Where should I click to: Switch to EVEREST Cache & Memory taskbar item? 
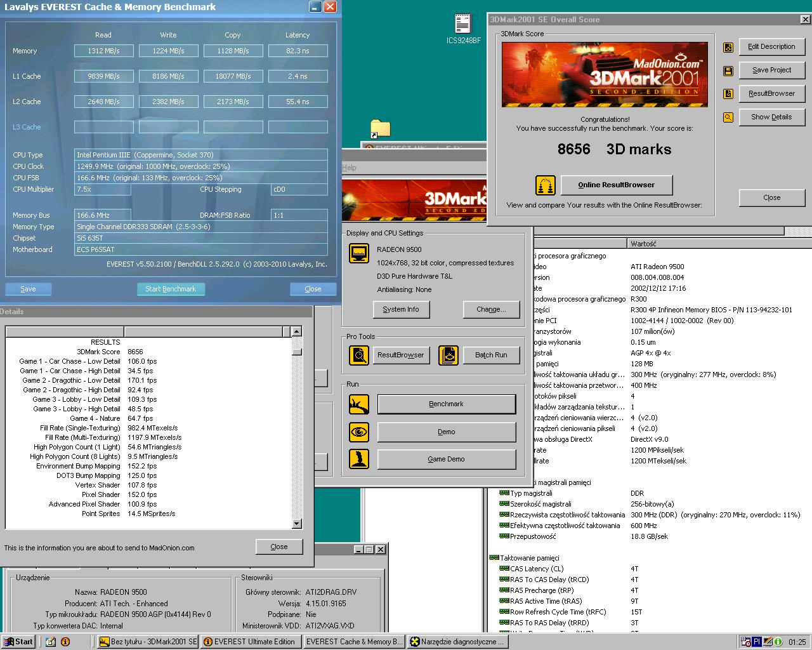pos(354,642)
